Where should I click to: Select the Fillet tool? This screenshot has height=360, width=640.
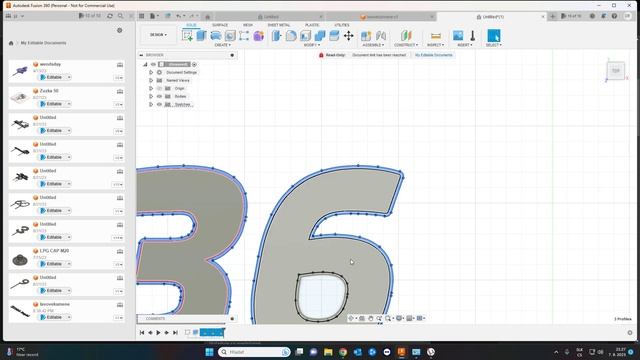point(291,36)
